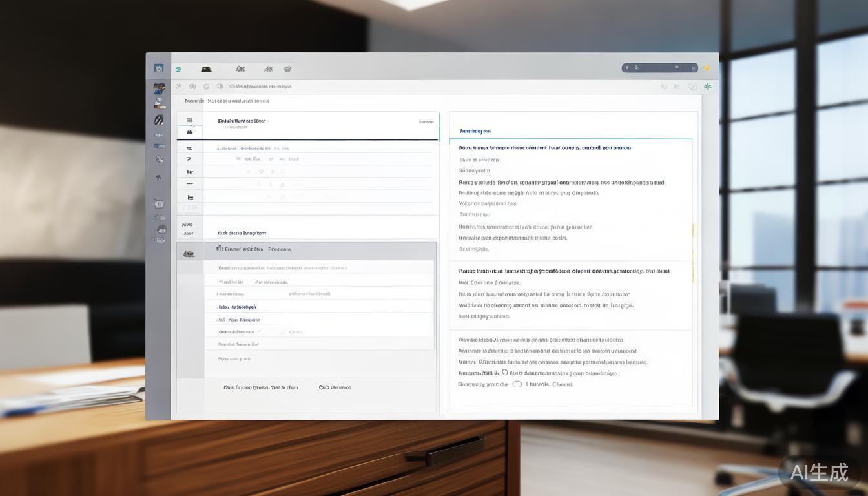Click the colorful first icon in left sidebar
868x496 pixels.
(x=159, y=88)
